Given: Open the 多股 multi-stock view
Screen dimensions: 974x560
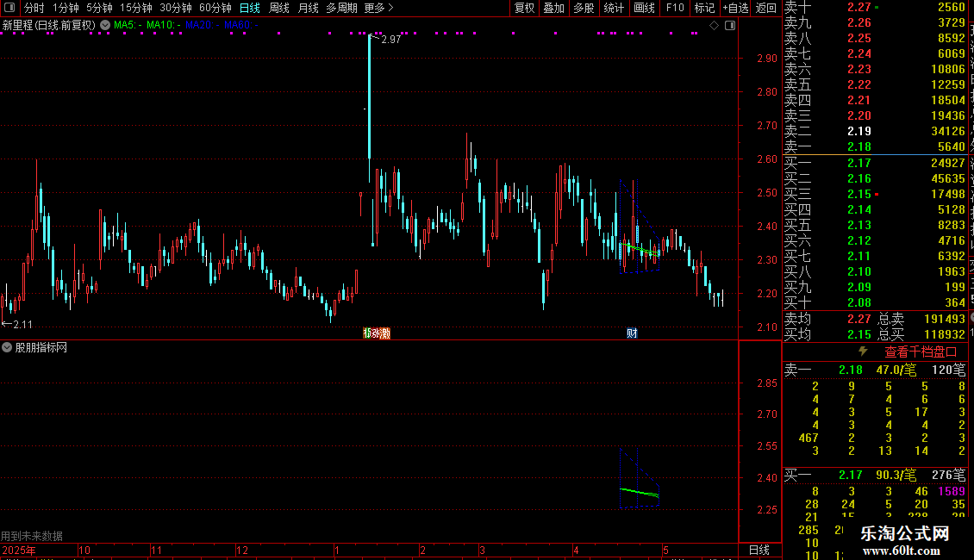Looking at the screenshot, I should coord(584,8).
